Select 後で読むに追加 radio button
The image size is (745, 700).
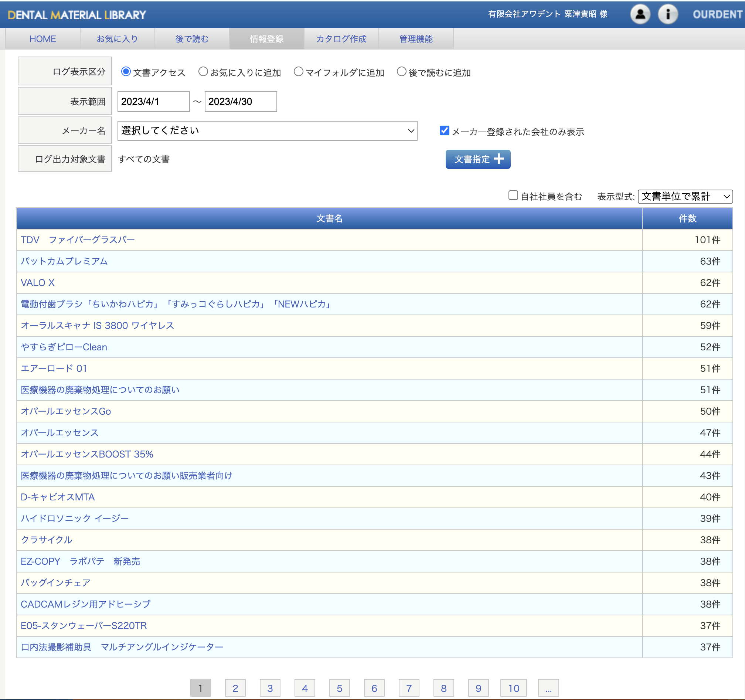[401, 72]
